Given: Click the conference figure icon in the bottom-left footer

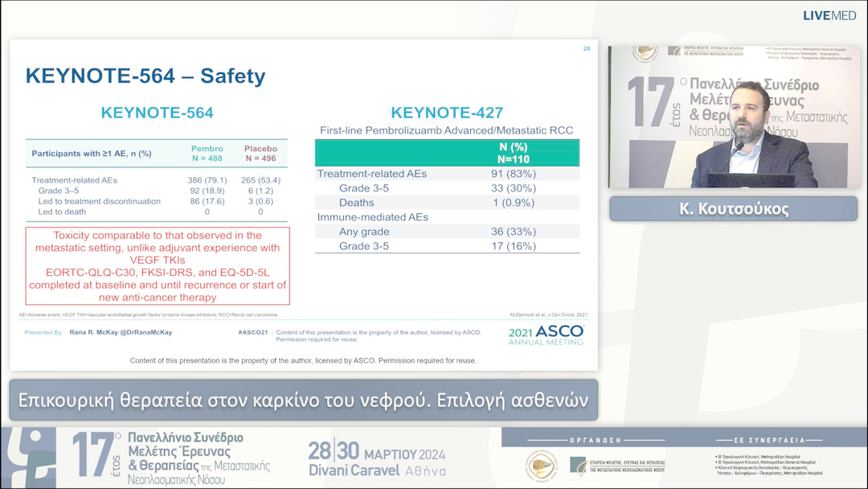Looking at the screenshot, I should (30, 458).
